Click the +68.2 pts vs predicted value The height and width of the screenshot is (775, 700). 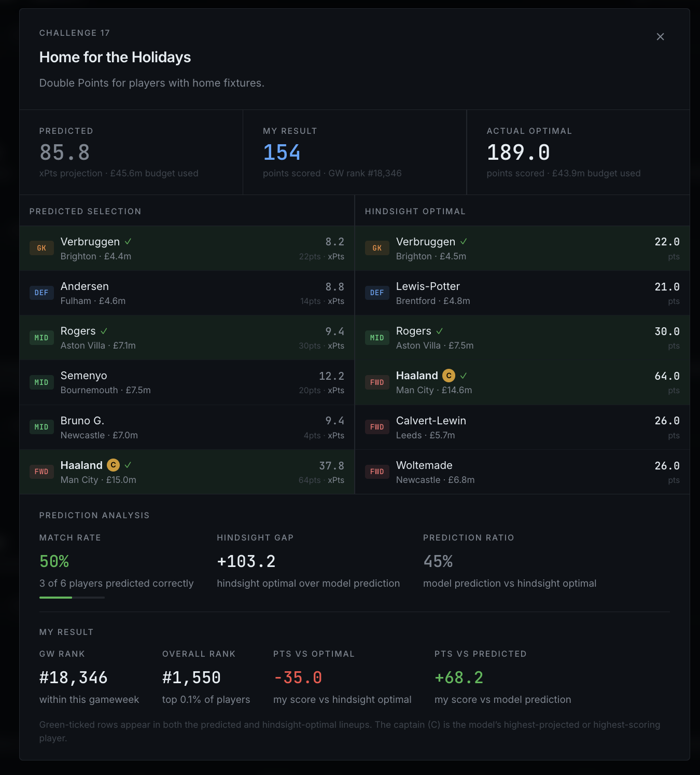click(459, 677)
